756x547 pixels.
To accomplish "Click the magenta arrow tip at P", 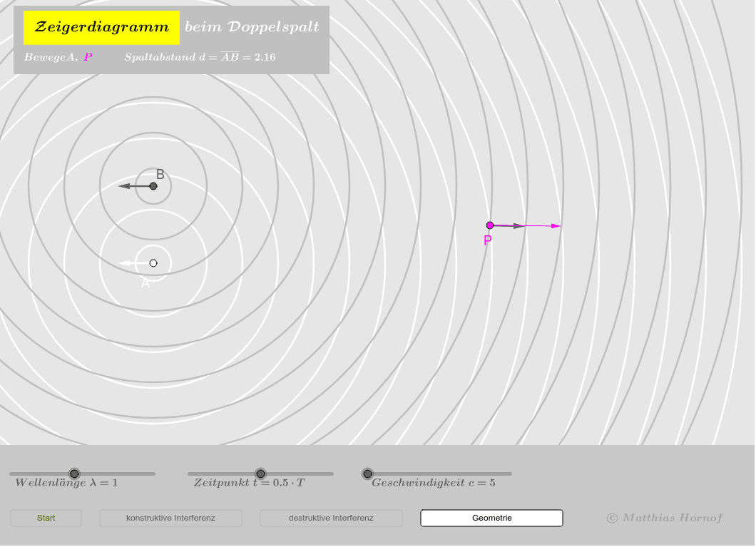I will tap(556, 225).
